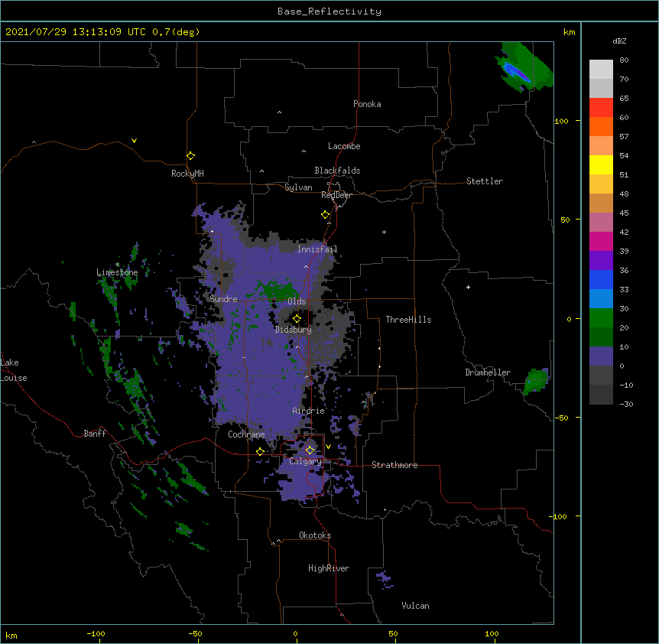The image size is (659, 644).
Task: Click the Lacombe city label
Action: click(344, 146)
